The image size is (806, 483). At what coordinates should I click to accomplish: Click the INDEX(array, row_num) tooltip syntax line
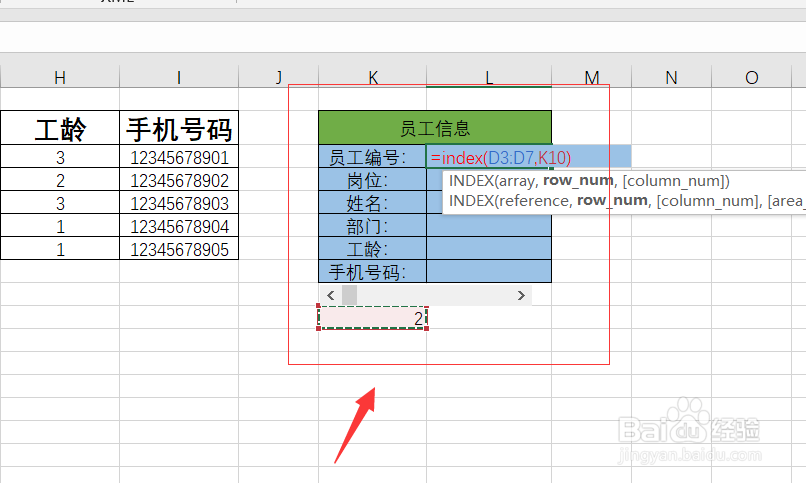589,180
